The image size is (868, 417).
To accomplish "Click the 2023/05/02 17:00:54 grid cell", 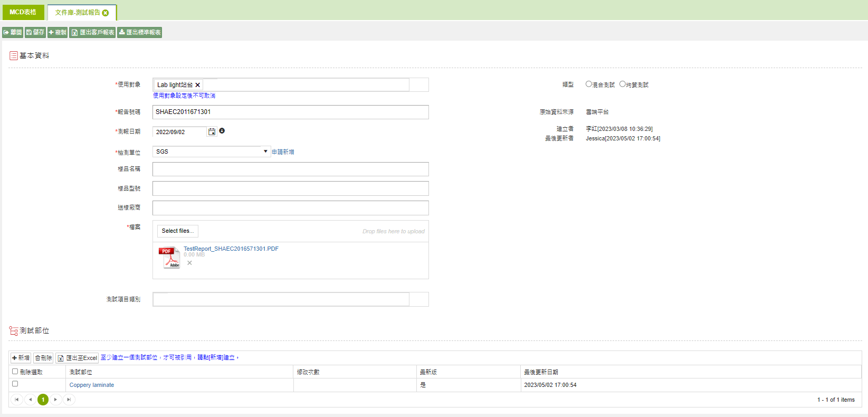I will (691, 385).
